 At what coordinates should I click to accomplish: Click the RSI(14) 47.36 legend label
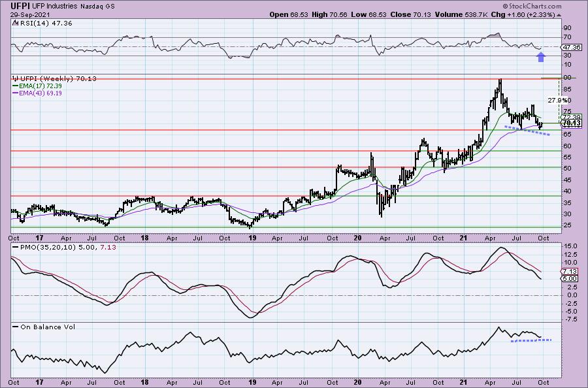pos(45,23)
